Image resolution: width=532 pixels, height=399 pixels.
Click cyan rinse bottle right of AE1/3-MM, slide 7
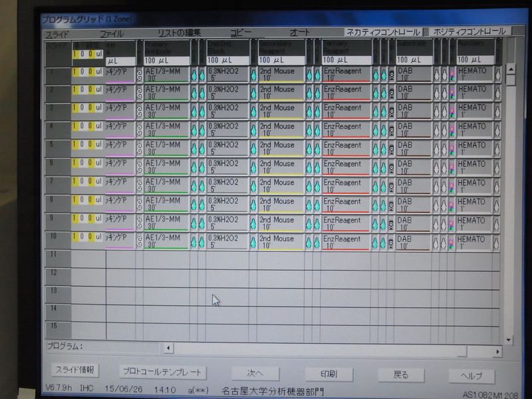coord(194,186)
